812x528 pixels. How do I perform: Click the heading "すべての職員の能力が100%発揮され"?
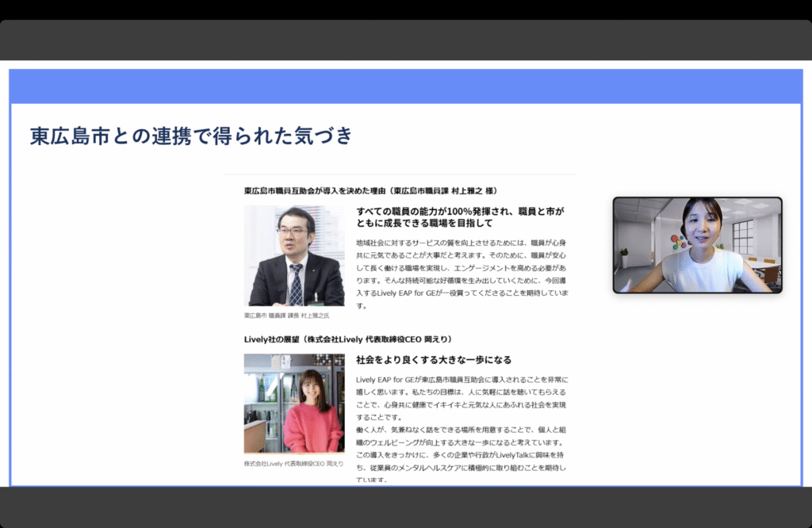coord(461,217)
